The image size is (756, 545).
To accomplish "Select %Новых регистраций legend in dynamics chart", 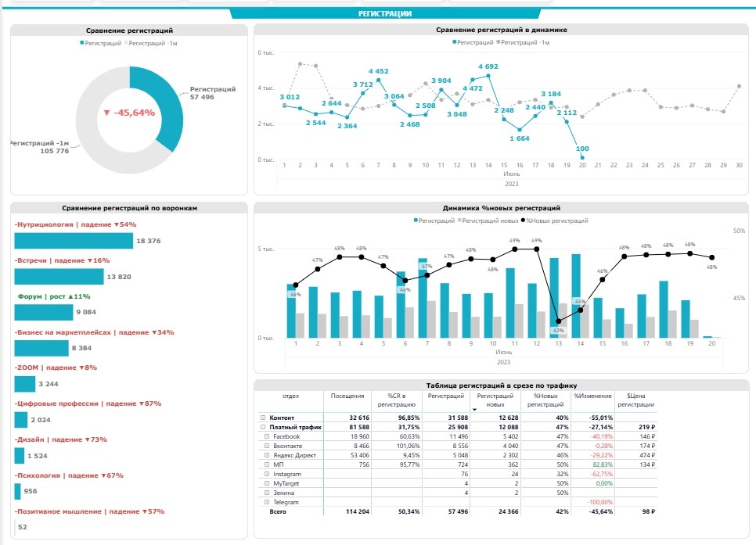I will pos(554,221).
